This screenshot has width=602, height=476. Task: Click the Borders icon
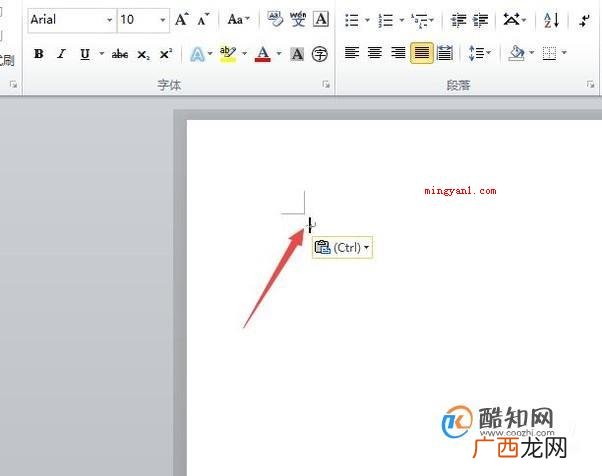tap(549, 53)
